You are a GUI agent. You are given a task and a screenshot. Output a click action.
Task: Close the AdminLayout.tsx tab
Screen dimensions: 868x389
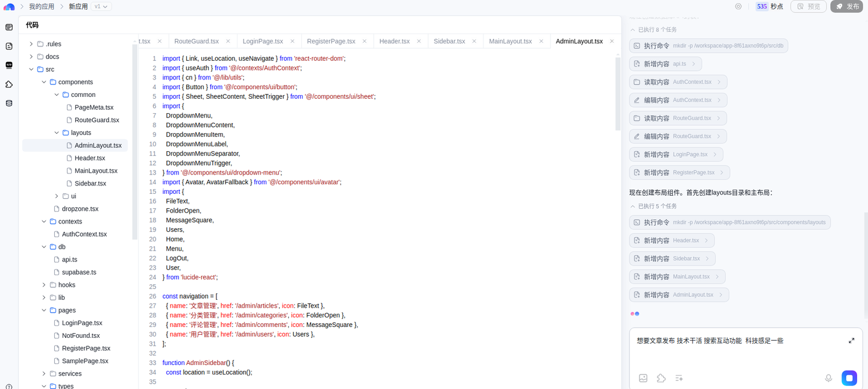612,41
